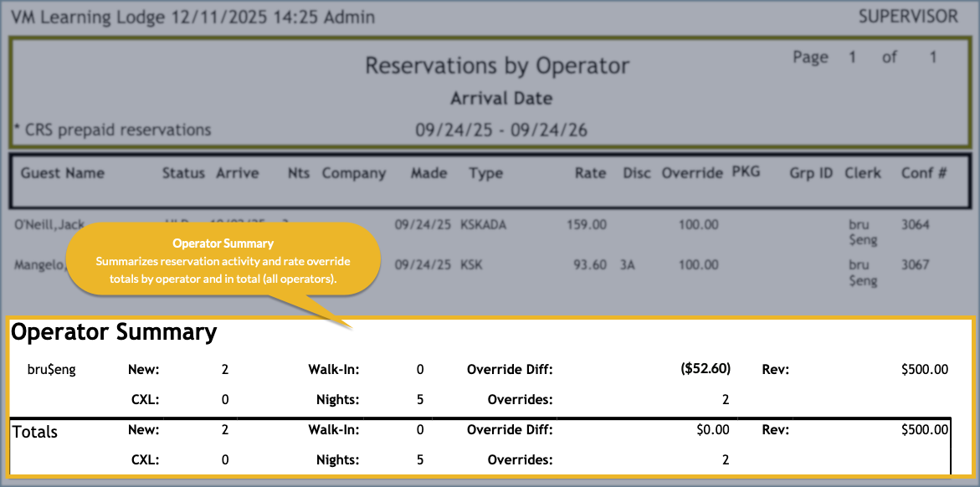The height and width of the screenshot is (487, 980).
Task: Click the Override column header
Action: coord(692,173)
